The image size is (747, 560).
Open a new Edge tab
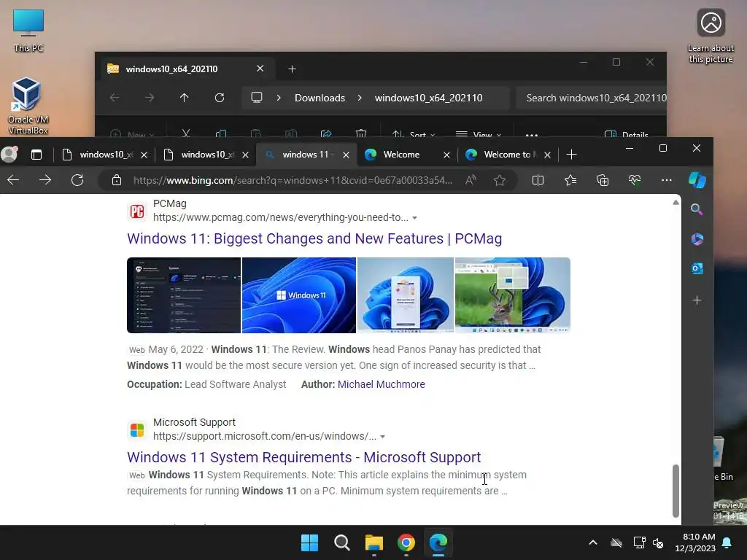click(571, 155)
